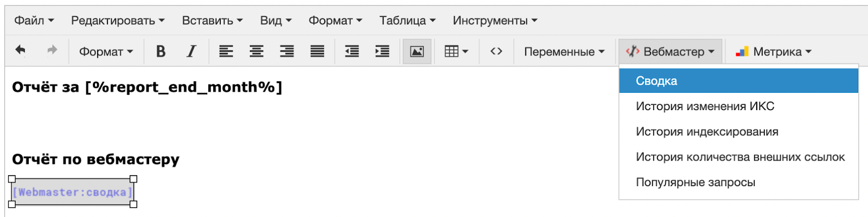This screenshot has height=217, width=868.
Task: Center align the text
Action: click(256, 52)
